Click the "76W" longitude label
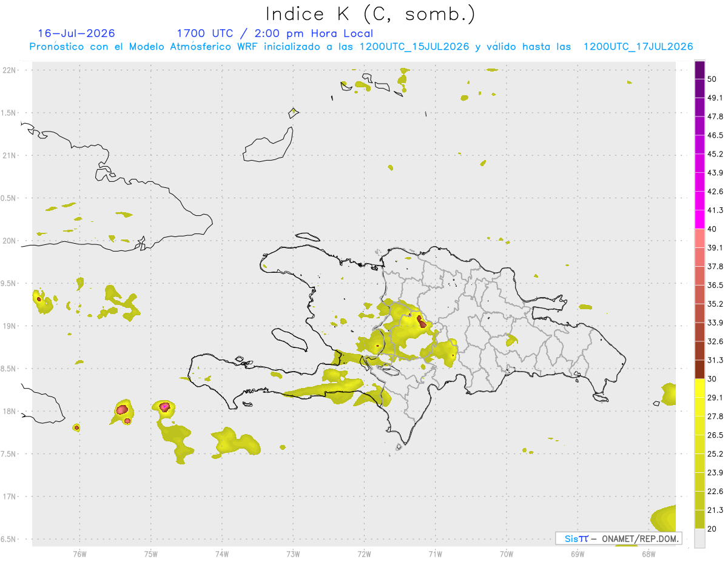The width and height of the screenshot is (728, 562). tap(79, 554)
